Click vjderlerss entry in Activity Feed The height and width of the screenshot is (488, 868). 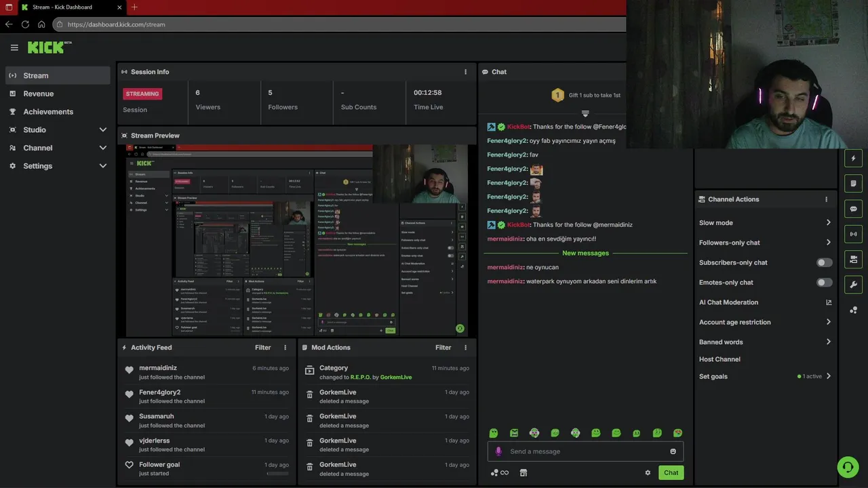click(x=207, y=445)
